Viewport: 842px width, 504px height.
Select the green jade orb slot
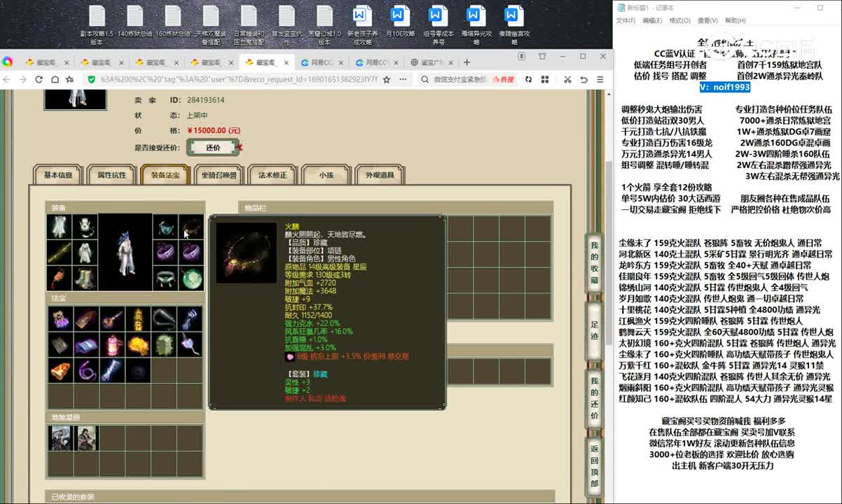click(x=191, y=278)
